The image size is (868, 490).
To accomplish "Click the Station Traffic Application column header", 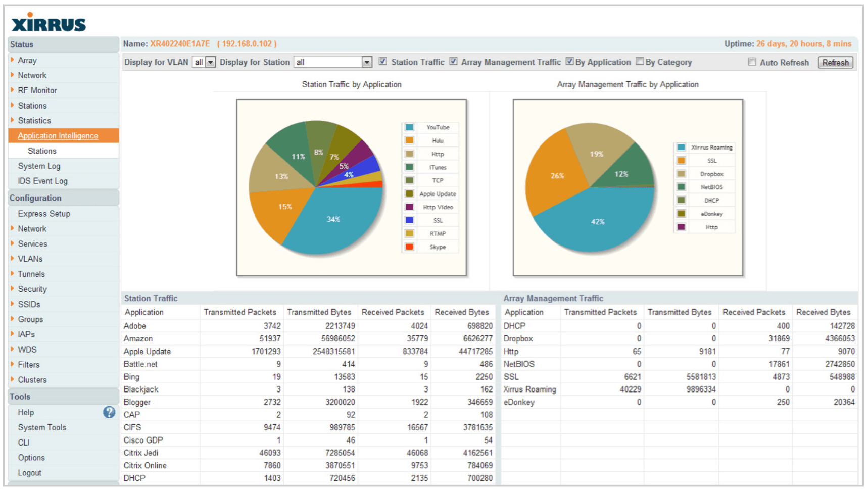I will [144, 312].
